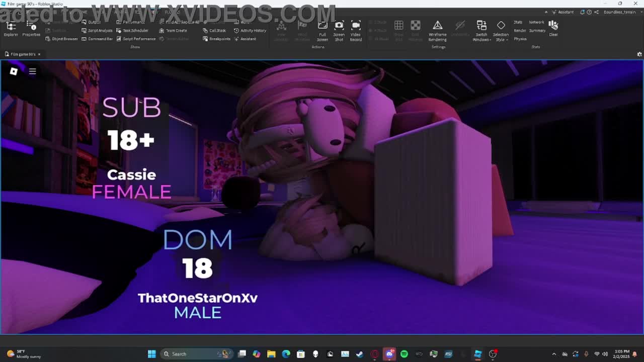Click the Assistant button in the title bar
Screen dimensions: 644x362
(x=562, y=12)
